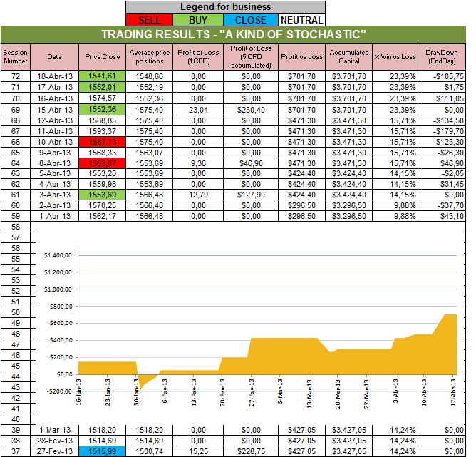This screenshot has height=457, width=476.
Task: Click the drawdown cell $111,05
Action: (442, 98)
